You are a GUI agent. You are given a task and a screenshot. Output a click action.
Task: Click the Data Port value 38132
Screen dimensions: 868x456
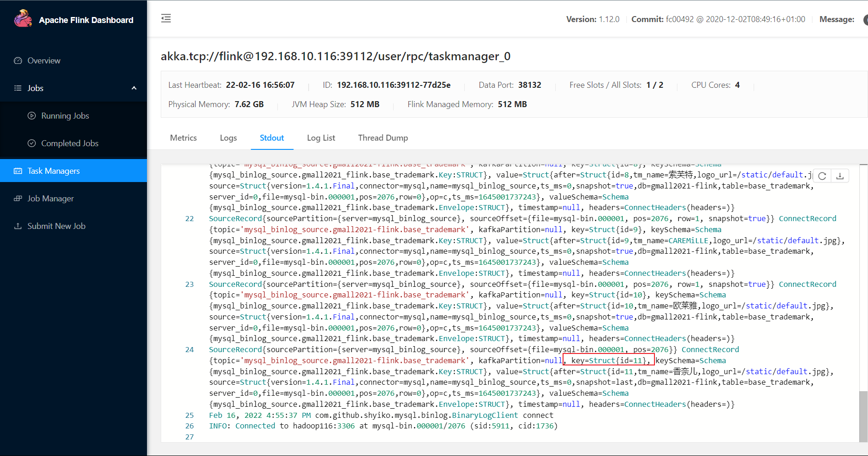pos(530,85)
